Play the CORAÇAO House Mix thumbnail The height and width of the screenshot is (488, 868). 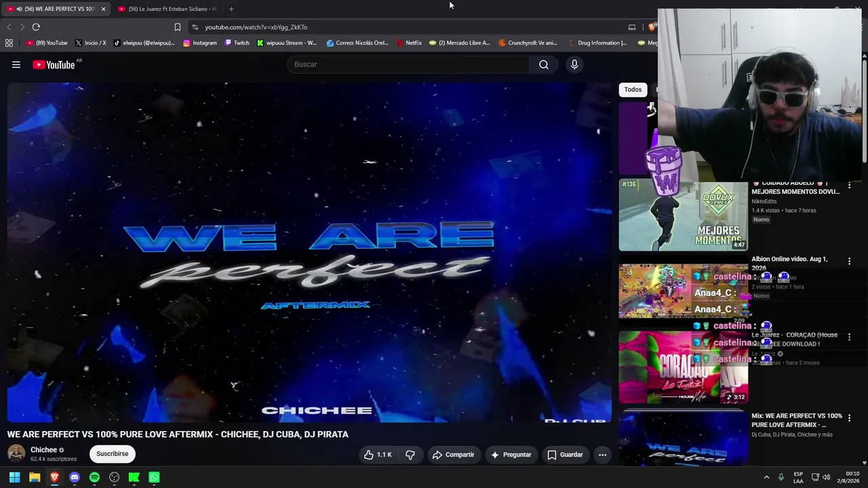coord(683,367)
